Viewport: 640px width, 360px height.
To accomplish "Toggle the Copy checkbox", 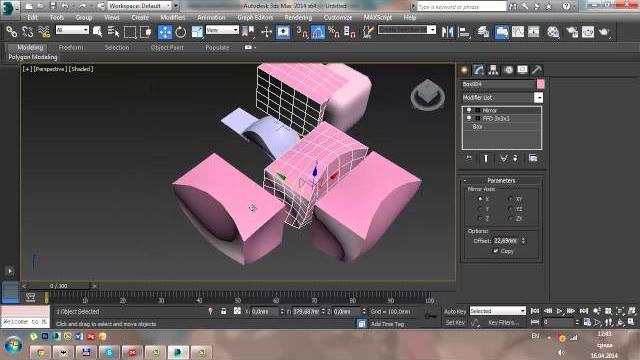I will pyautogui.click(x=496, y=251).
